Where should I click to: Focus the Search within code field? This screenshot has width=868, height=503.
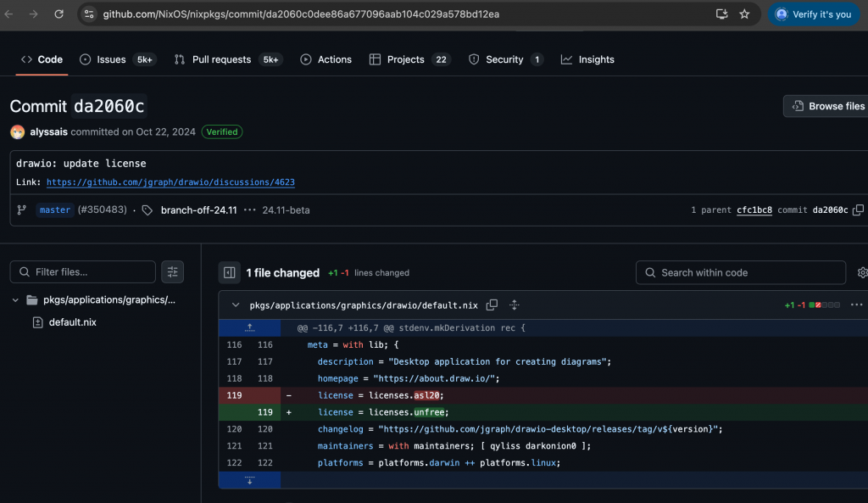coord(741,272)
